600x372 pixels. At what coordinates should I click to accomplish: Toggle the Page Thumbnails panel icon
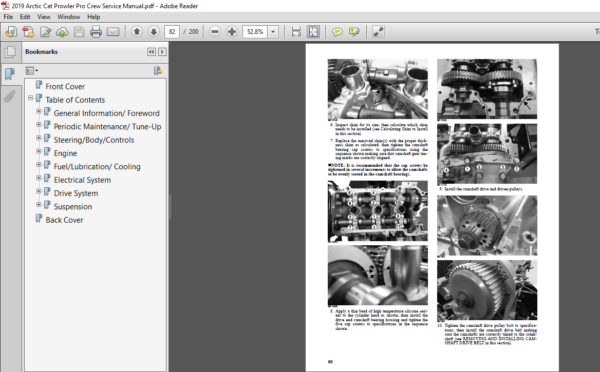pos(10,52)
